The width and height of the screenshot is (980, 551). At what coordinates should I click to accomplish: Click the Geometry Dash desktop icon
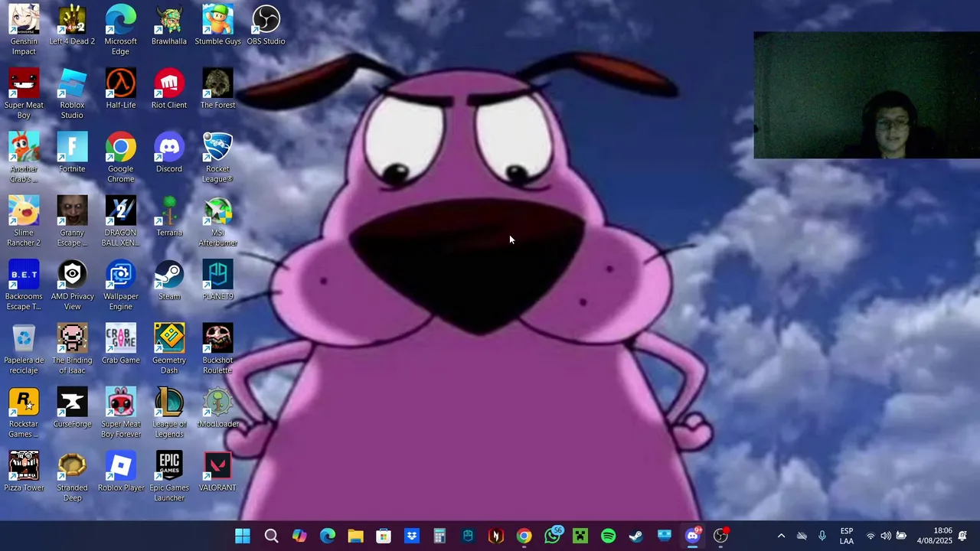tap(169, 350)
